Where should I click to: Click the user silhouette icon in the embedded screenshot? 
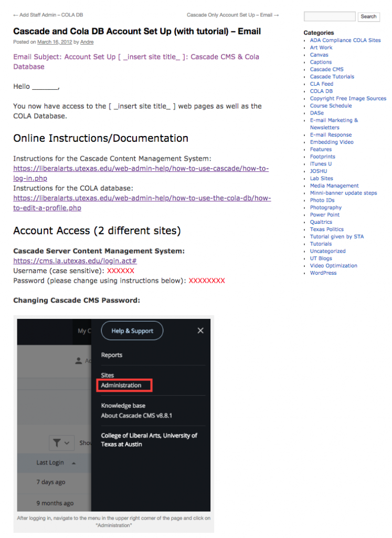[x=79, y=360]
